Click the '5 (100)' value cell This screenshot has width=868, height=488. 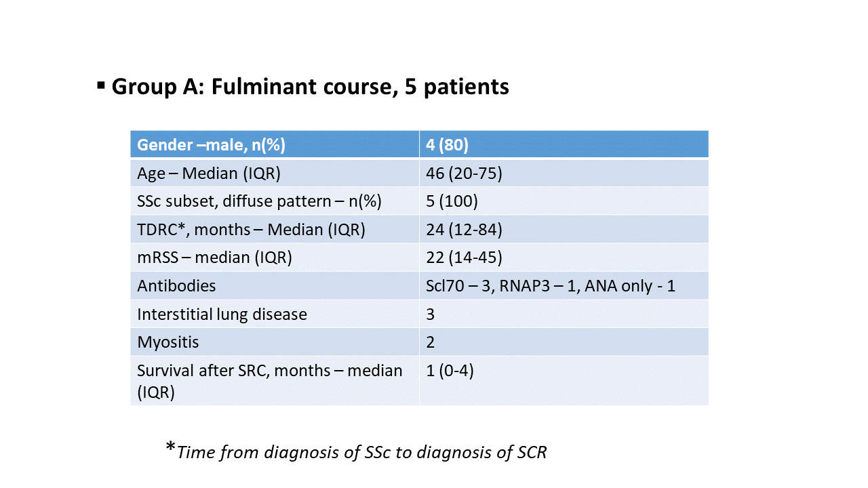[x=452, y=201]
